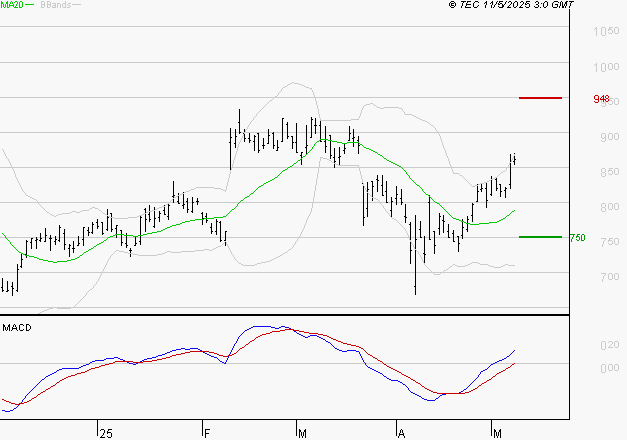
Task: Click the 850 price axis label
Action: [x=610, y=172]
